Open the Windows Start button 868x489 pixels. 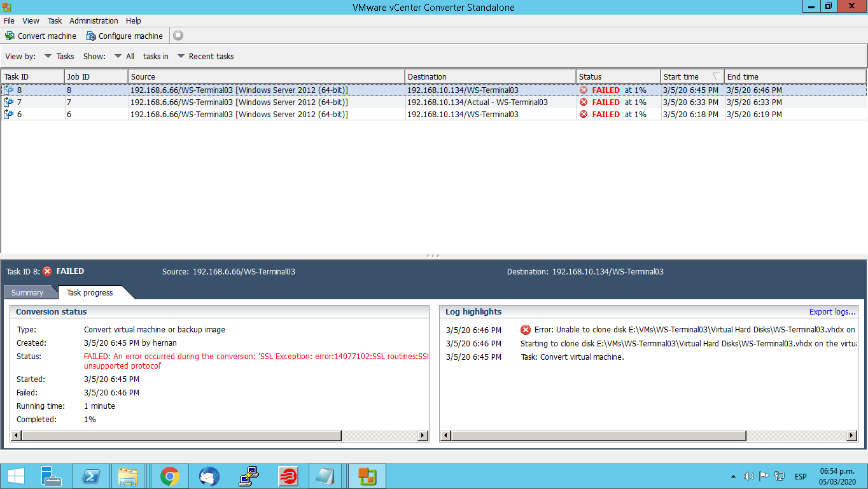pos(16,476)
